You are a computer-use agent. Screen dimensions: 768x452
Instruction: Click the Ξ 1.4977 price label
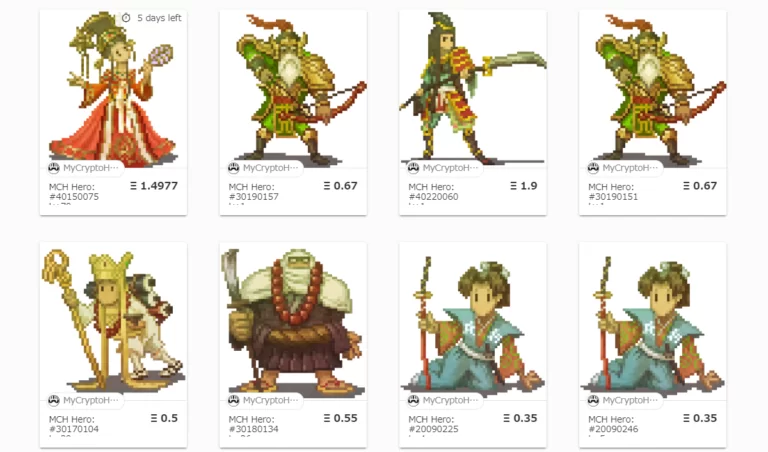click(x=154, y=186)
